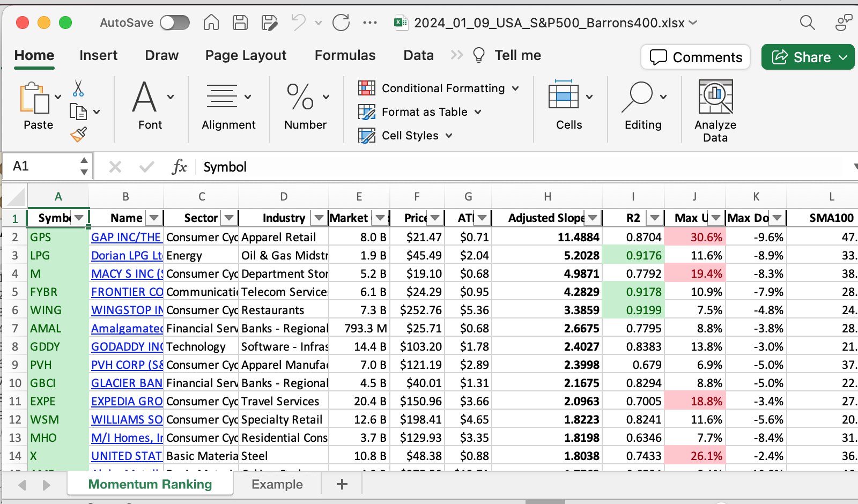Click the Save icon in title bar
This screenshot has width=858, height=504.
[240, 23]
